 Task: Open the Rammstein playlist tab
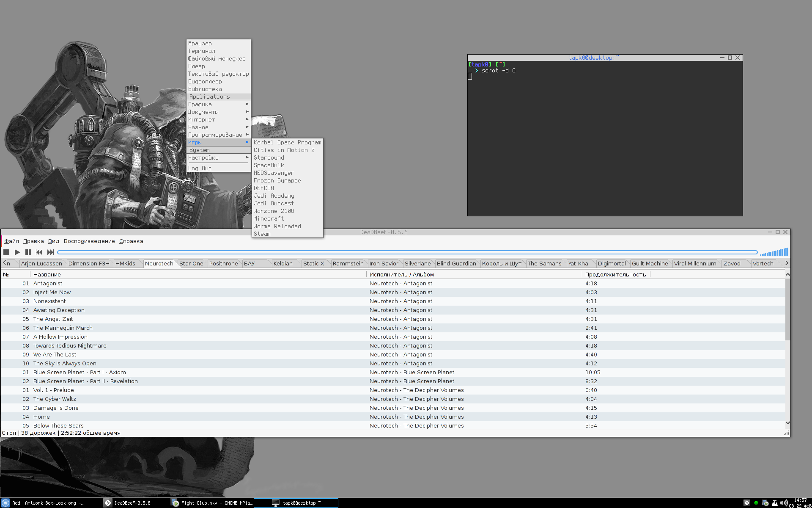point(348,263)
